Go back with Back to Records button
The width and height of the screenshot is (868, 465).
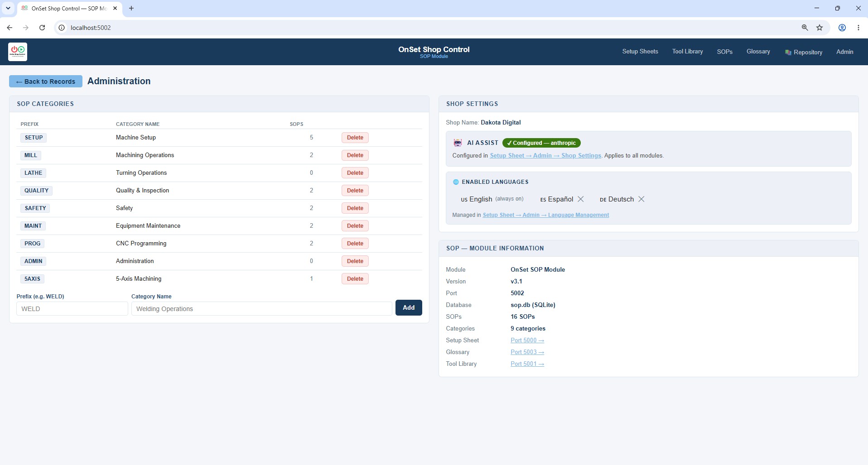pos(46,81)
